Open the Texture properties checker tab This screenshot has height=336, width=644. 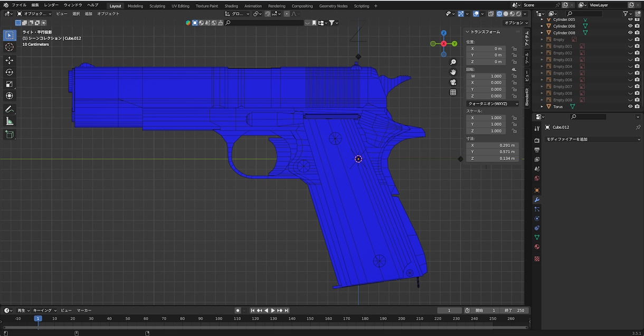537,259
